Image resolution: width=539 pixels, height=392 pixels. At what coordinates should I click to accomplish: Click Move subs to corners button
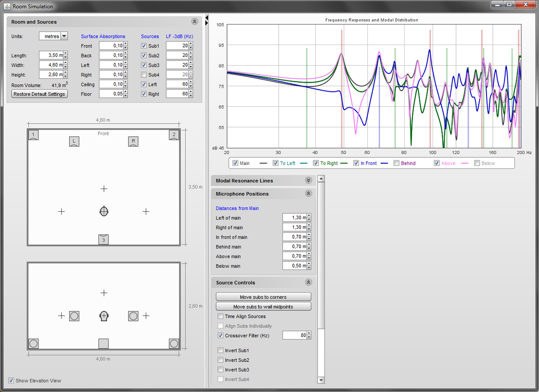click(x=263, y=297)
